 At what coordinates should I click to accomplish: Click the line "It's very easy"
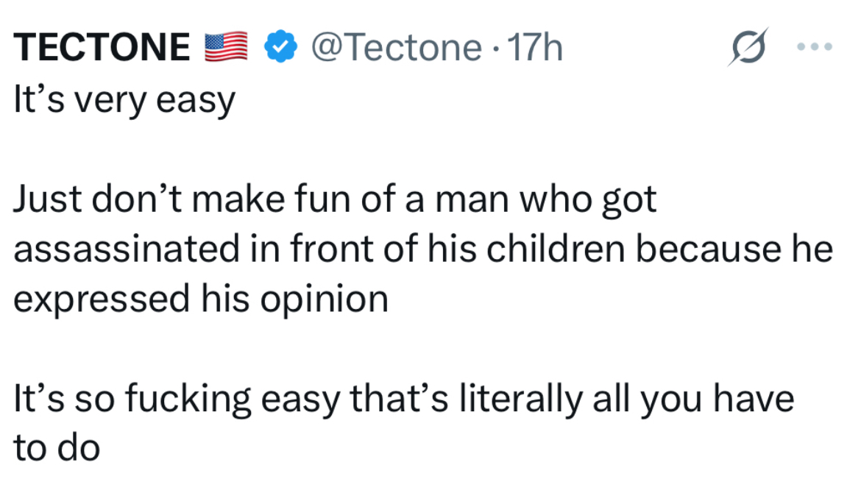[124, 99]
